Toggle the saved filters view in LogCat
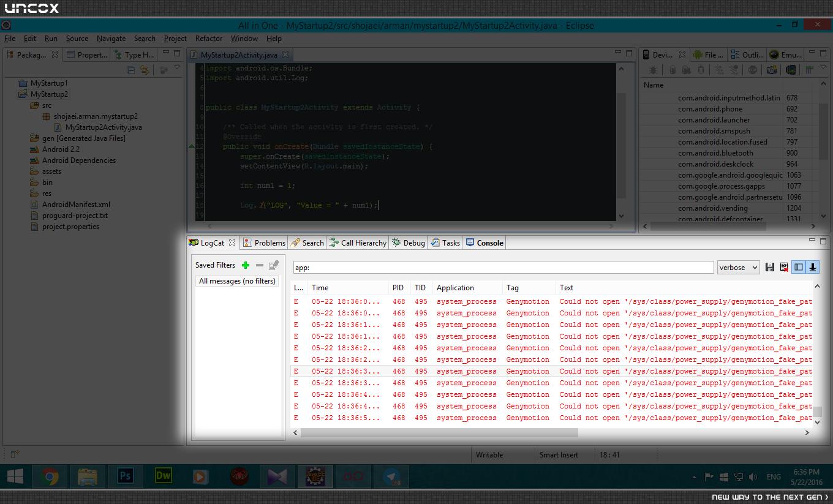 click(799, 267)
